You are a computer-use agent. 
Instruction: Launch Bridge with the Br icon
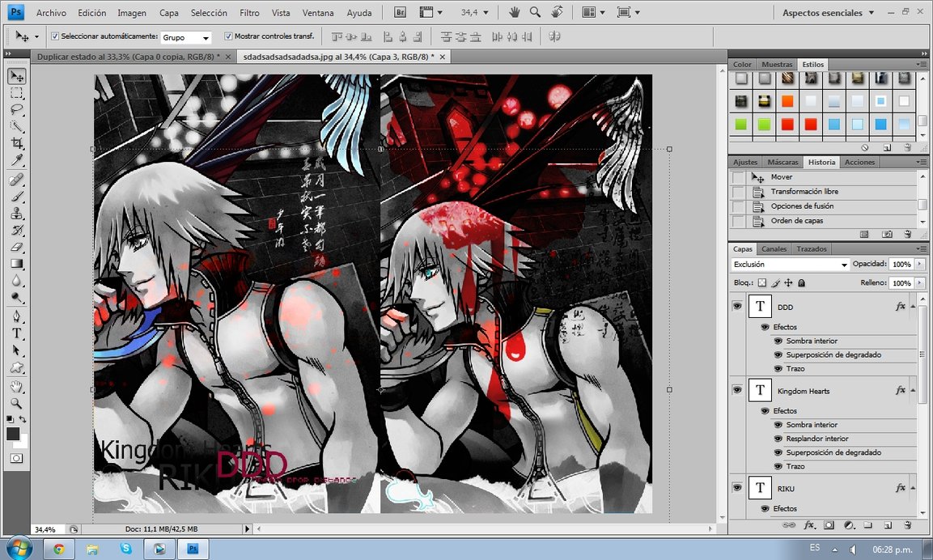400,13
